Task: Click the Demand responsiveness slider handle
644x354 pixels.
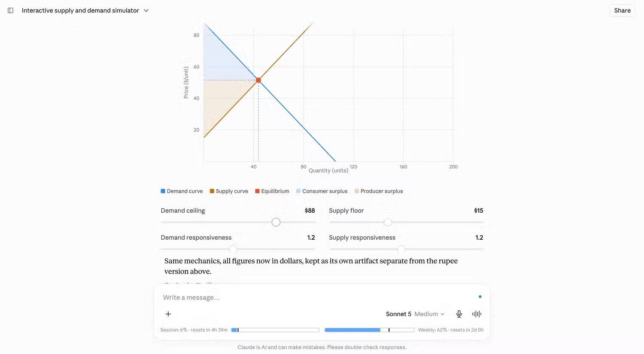Action: [233, 249]
